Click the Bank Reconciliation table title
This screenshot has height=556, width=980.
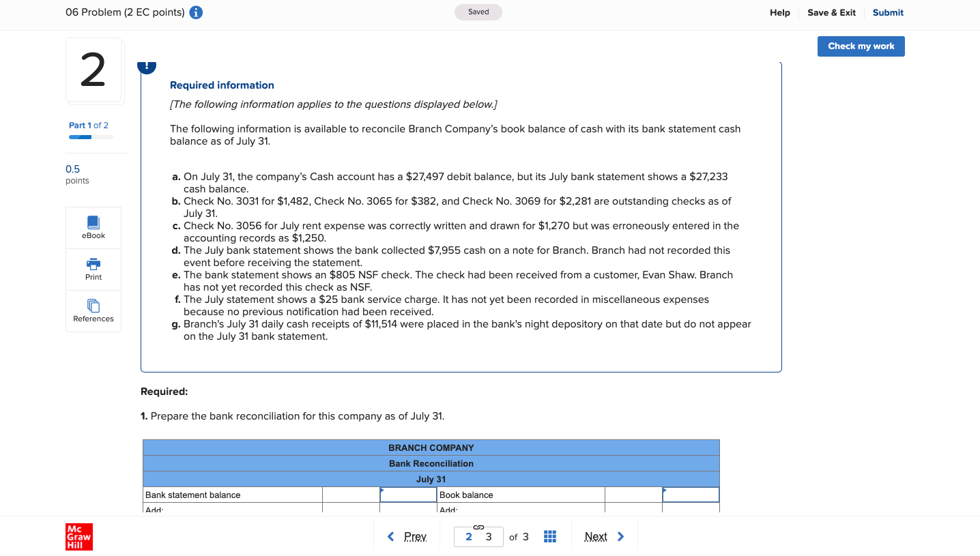(431, 463)
